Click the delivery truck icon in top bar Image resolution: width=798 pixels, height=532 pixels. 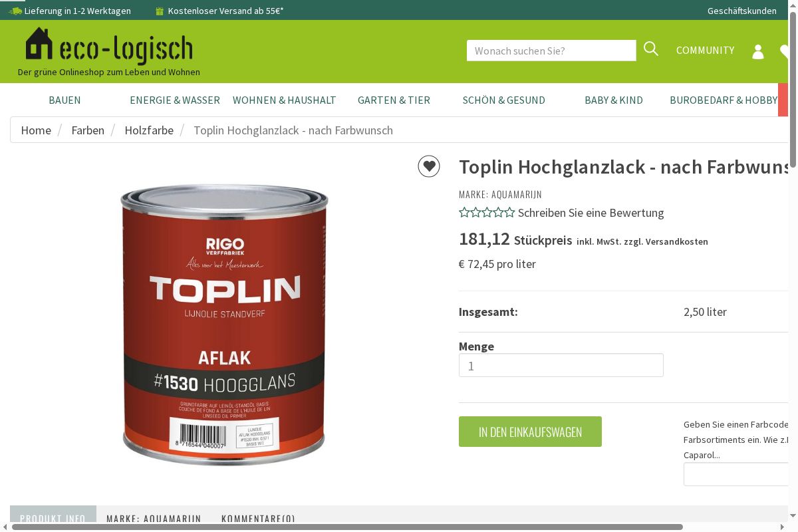pyautogui.click(x=15, y=11)
